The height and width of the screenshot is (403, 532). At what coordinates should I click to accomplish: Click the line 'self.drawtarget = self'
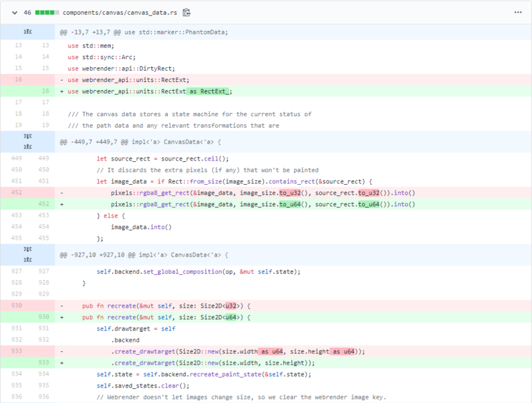(136, 328)
